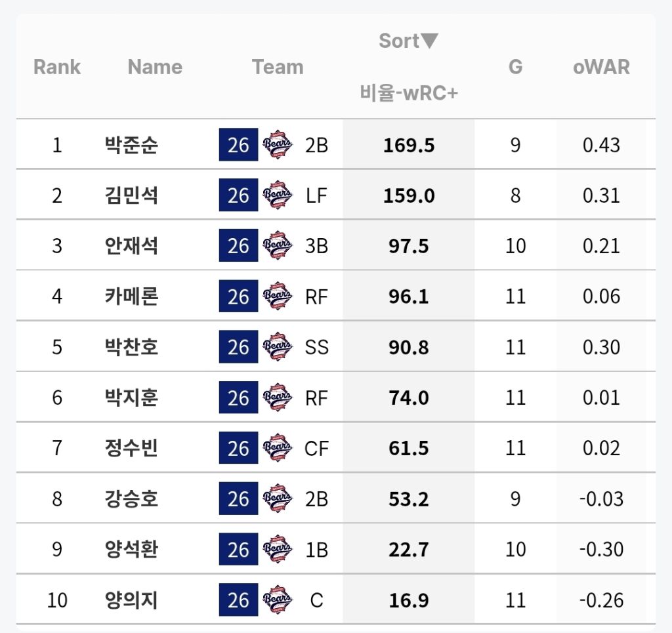Click the Bears logo in 양의지's row
Screen dimensions: 672x633
tap(277, 600)
